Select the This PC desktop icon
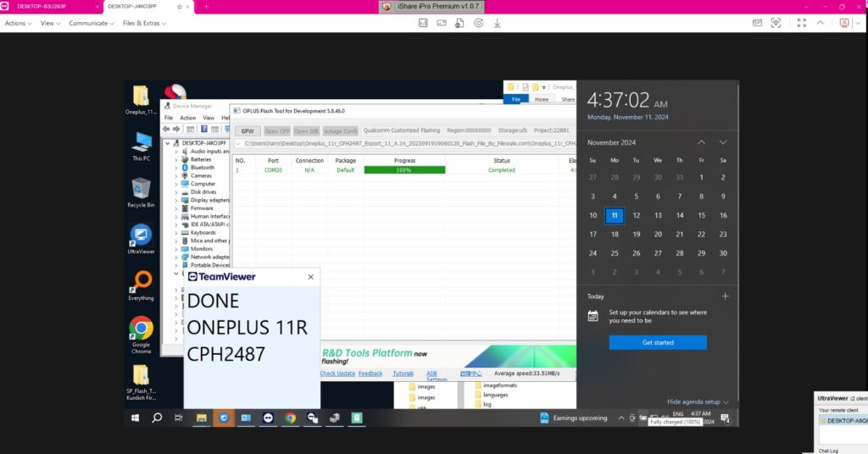 (x=142, y=147)
